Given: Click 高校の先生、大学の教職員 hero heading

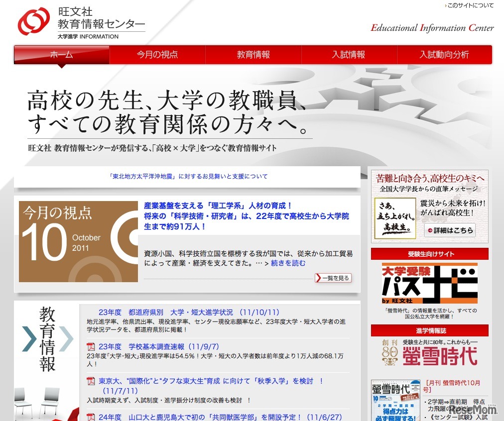Looking at the screenshot, I should 167,100.
